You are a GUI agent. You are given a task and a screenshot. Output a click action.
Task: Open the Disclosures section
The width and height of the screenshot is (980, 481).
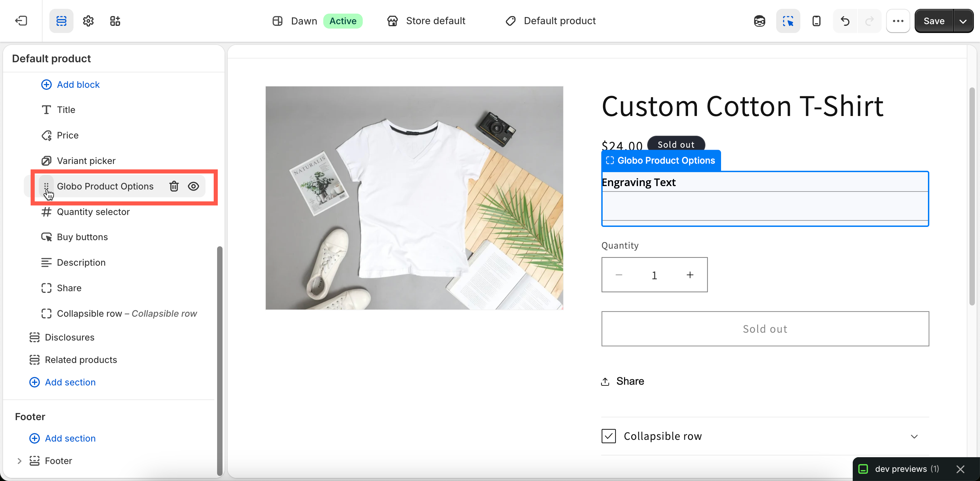coord(62,337)
